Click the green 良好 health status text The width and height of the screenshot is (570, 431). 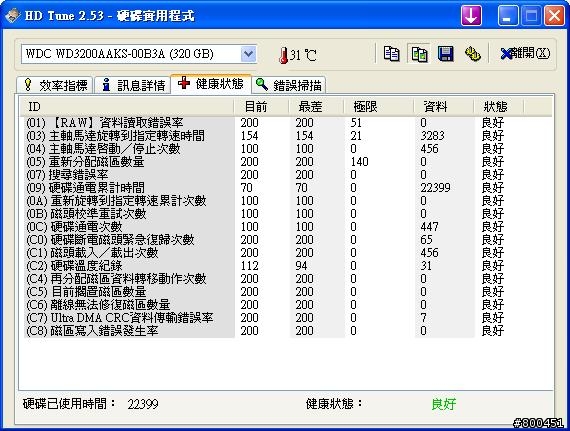[x=443, y=404]
